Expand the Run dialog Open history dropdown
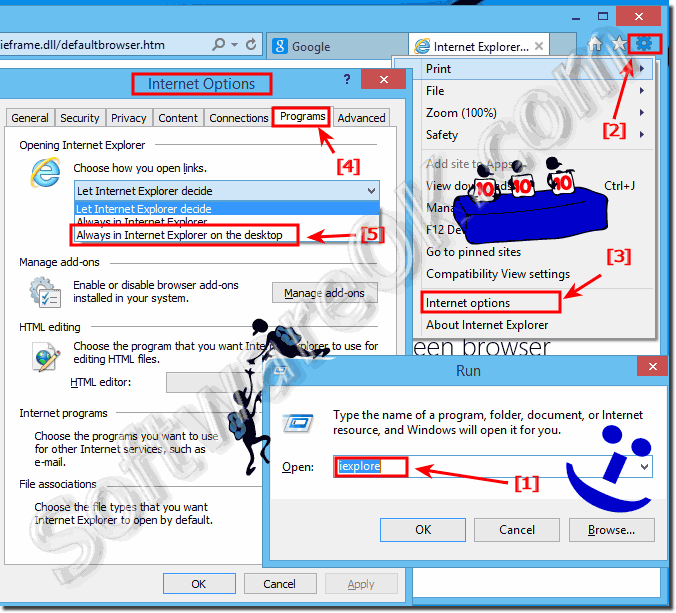Viewport: 676px width, 613px height. (x=645, y=466)
